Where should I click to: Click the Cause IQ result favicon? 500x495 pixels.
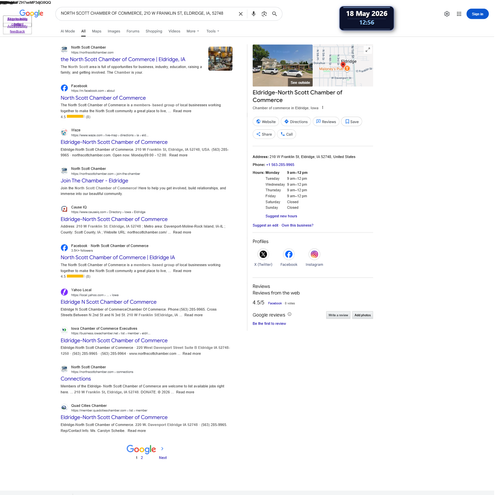pyautogui.click(x=64, y=209)
